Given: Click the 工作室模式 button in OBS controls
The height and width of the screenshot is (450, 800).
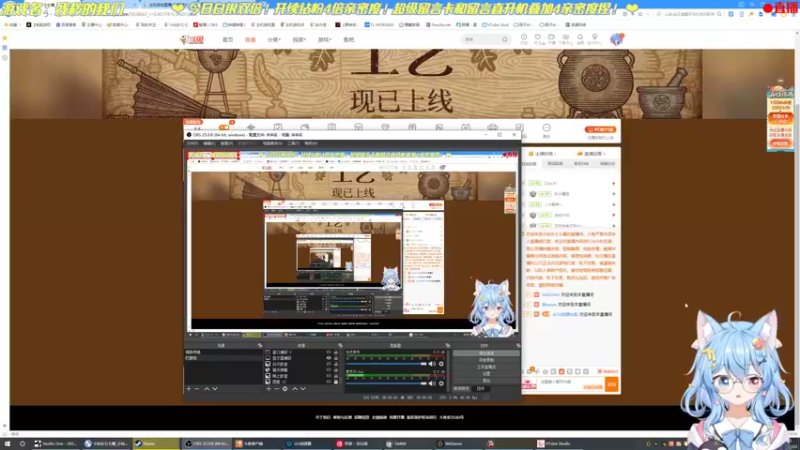Looking at the screenshot, I should [x=486, y=367].
